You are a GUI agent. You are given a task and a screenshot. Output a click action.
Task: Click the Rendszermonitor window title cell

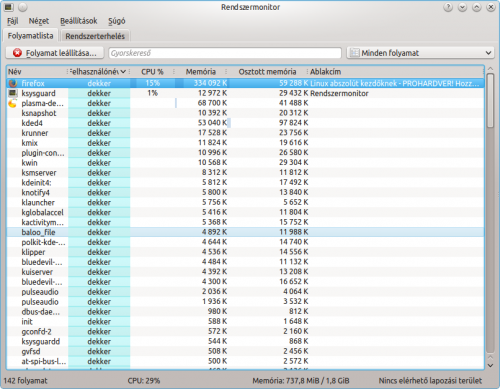point(339,93)
